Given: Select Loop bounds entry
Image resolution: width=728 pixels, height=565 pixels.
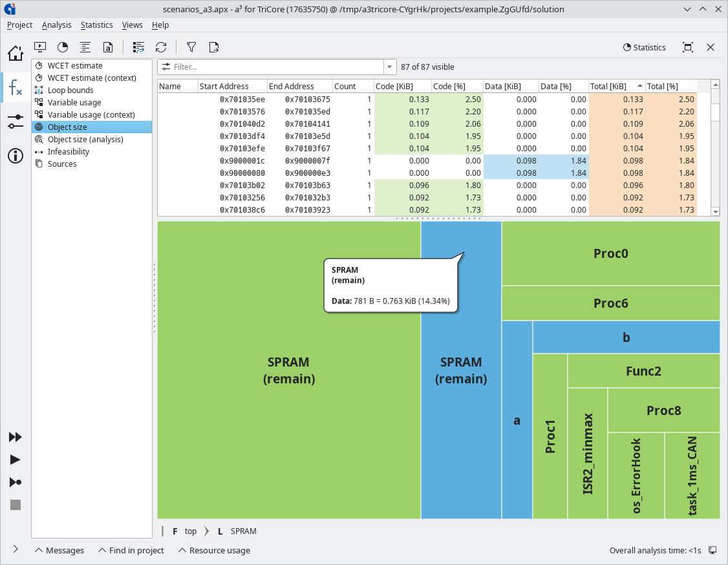Looking at the screenshot, I should (92, 90).
